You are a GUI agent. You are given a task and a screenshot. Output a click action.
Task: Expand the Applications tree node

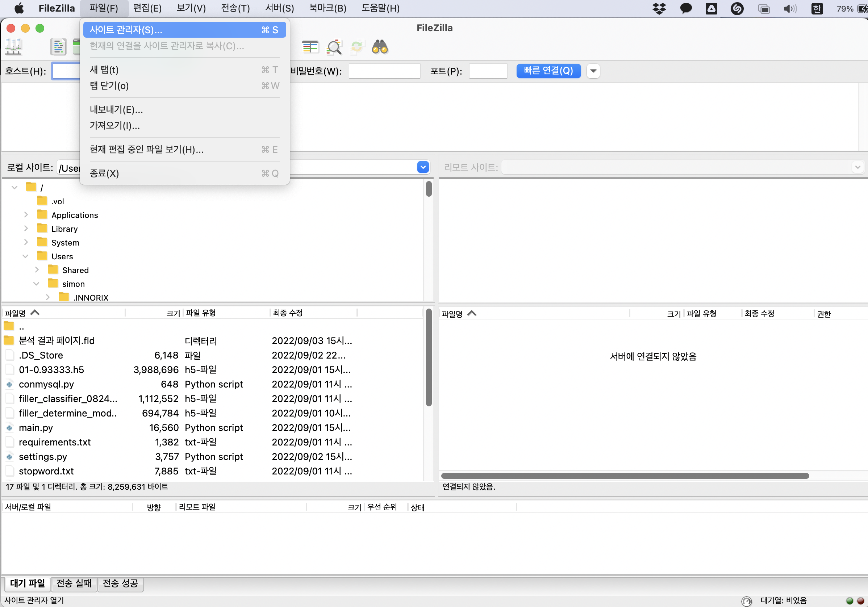click(x=26, y=215)
